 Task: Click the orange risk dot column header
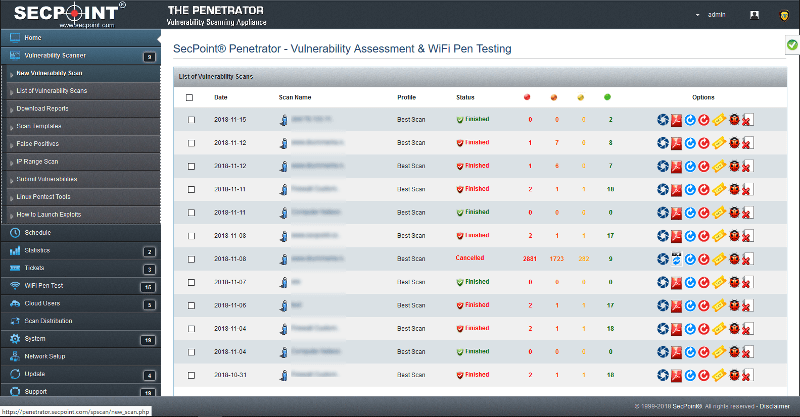[x=554, y=97]
